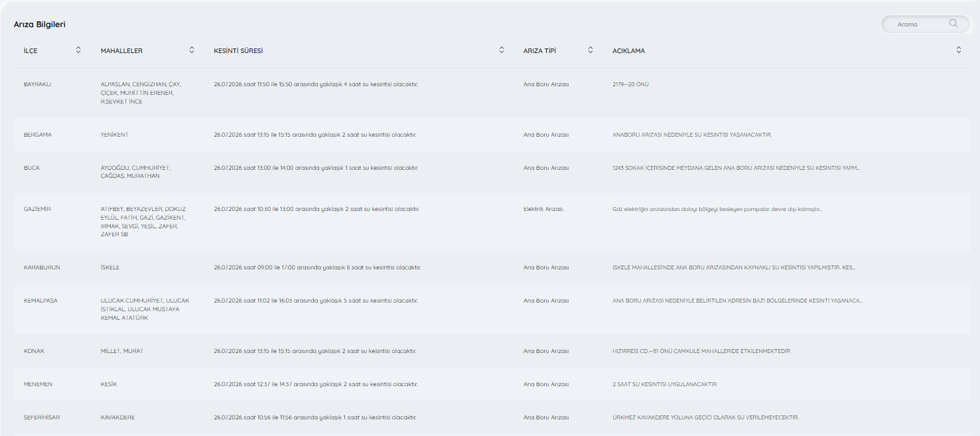Select the BAYRAKLI district row
This screenshot has height=436, width=980.
pyautogui.click(x=490, y=93)
